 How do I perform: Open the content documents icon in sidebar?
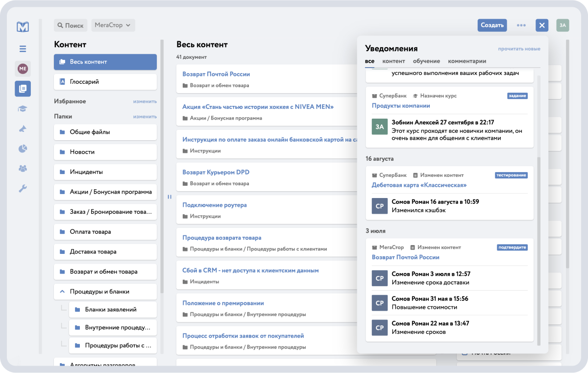pos(23,89)
